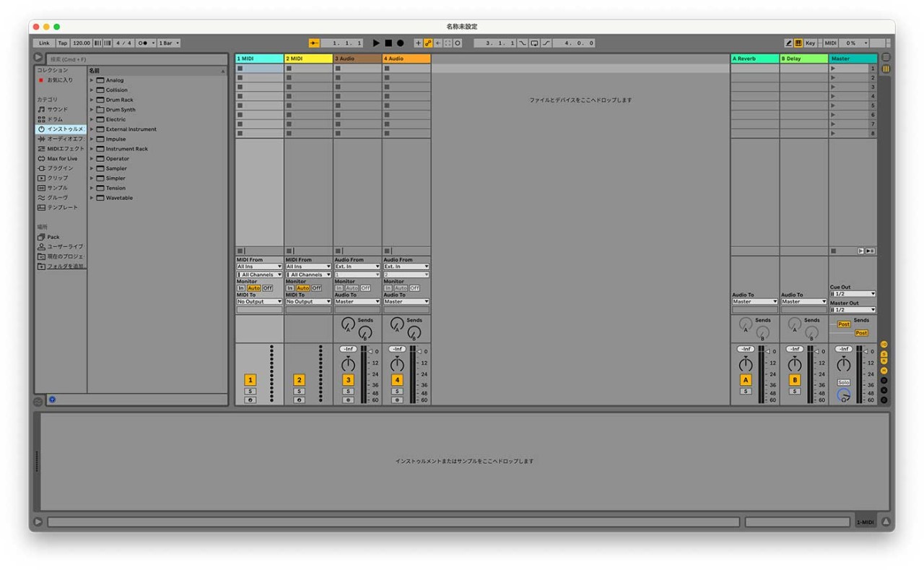Expand the Drum Rack folder in the browser
Screen dimensions: 924x570
click(92, 99)
